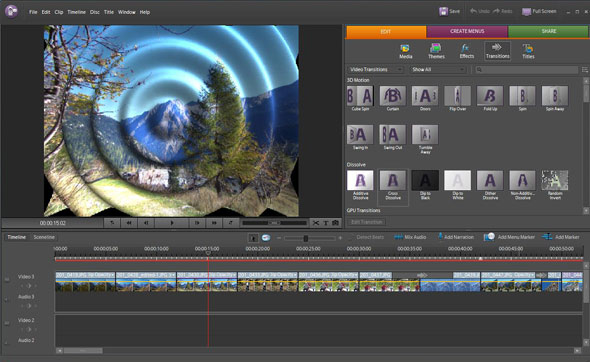The height and width of the screenshot is (362, 590).
Task: Activate the selection tool in timeline toolbar
Action: tap(253, 238)
